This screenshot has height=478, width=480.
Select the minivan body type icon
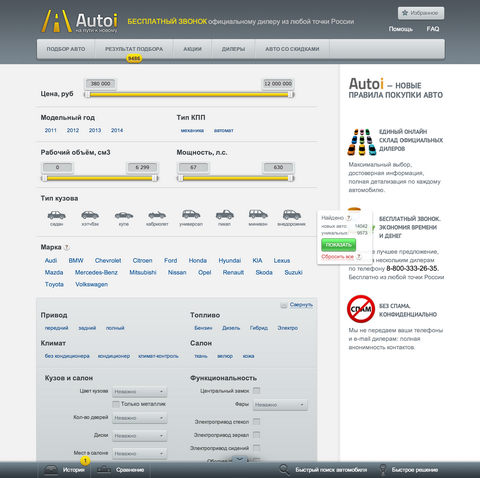[x=258, y=214]
